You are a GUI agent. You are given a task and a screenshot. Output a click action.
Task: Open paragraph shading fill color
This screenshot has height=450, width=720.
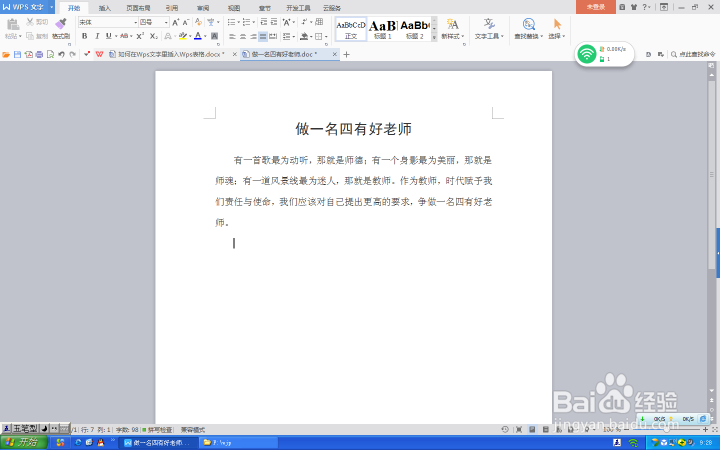pyautogui.click(x=304, y=36)
